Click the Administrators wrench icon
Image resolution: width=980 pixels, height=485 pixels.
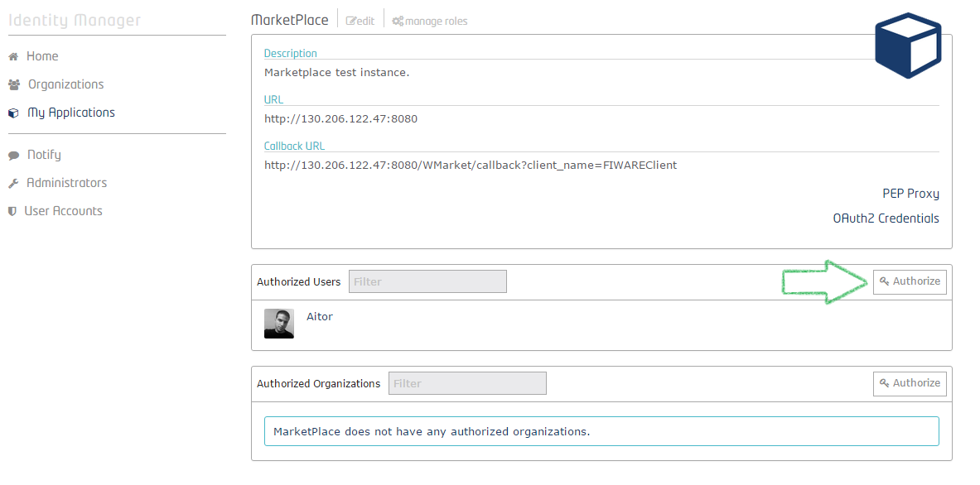click(x=13, y=184)
